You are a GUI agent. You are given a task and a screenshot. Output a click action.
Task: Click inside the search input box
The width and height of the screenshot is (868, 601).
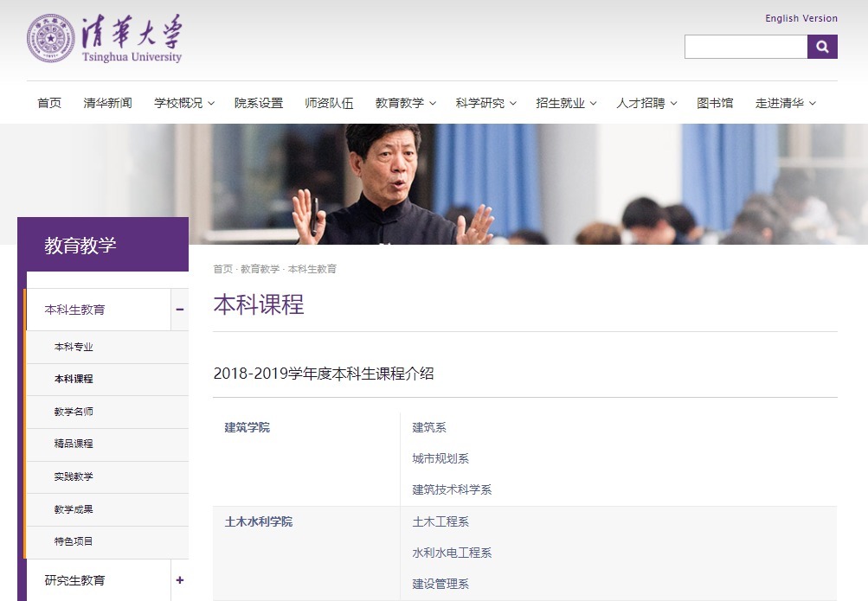tap(746, 46)
